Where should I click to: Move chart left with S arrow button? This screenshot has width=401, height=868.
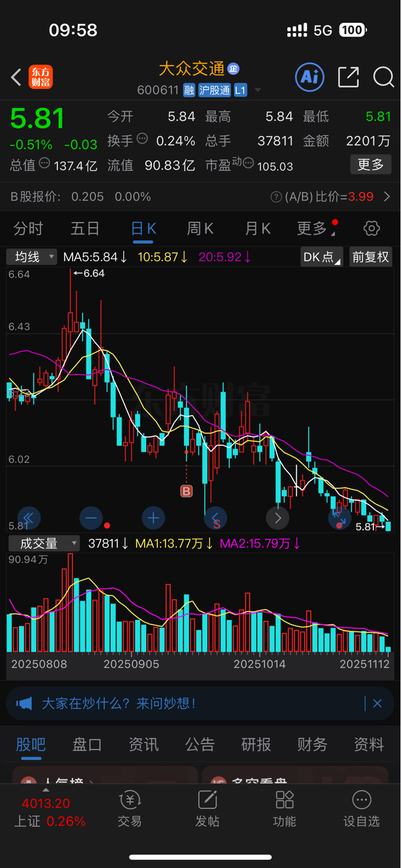pos(215,518)
